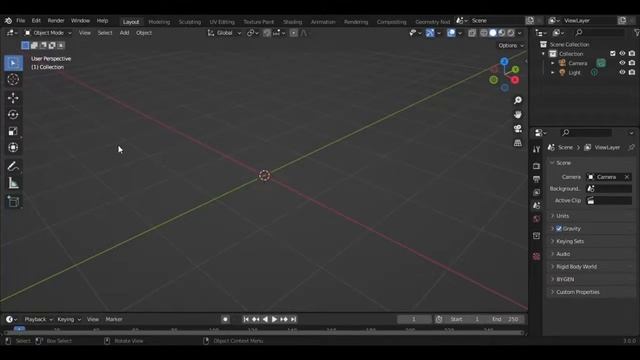This screenshot has width=640, height=360.
Task: Jump to the timeline start frame
Action: (246, 319)
